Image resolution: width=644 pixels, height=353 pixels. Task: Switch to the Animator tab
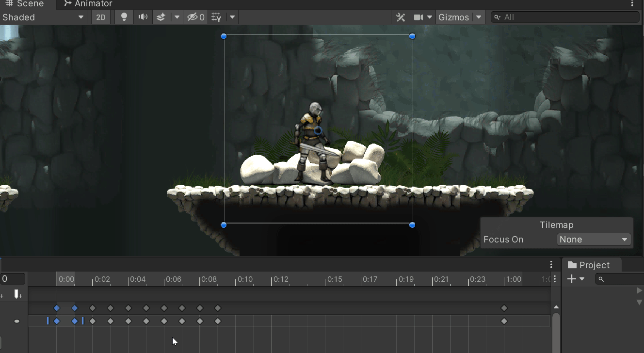click(x=88, y=4)
